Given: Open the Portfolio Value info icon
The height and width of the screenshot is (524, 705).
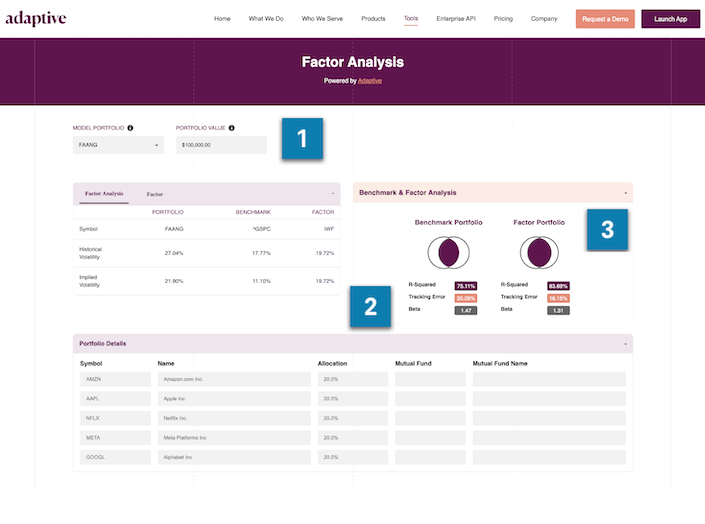Looking at the screenshot, I should pyautogui.click(x=232, y=128).
